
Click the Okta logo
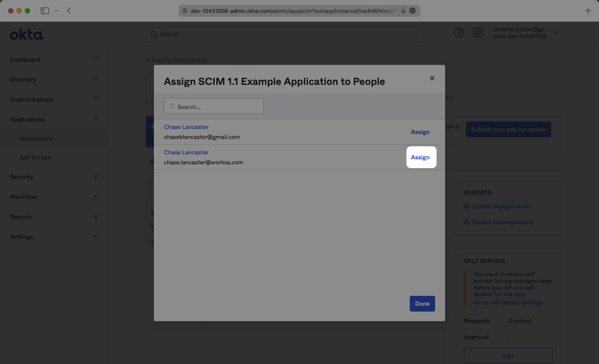pos(27,35)
